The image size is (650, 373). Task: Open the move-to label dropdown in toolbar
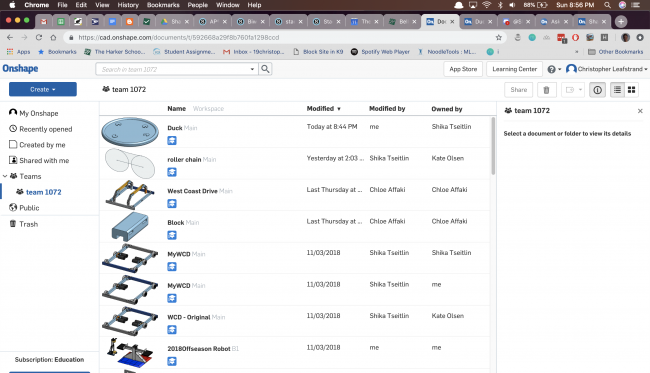(x=573, y=90)
